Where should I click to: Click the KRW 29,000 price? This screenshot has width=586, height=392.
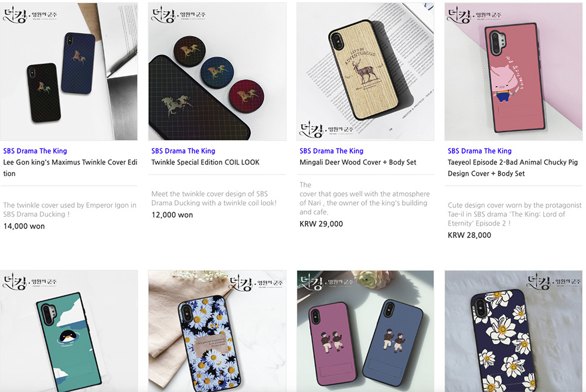click(321, 224)
